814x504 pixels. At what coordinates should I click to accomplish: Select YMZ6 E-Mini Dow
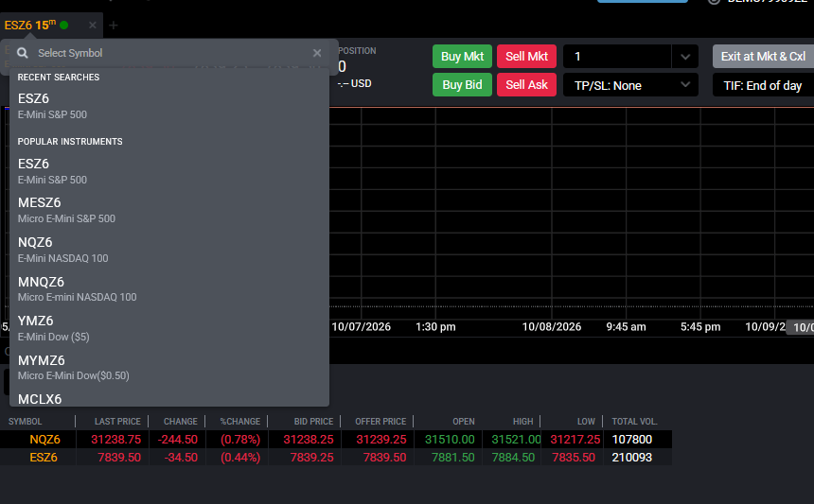pyautogui.click(x=169, y=328)
